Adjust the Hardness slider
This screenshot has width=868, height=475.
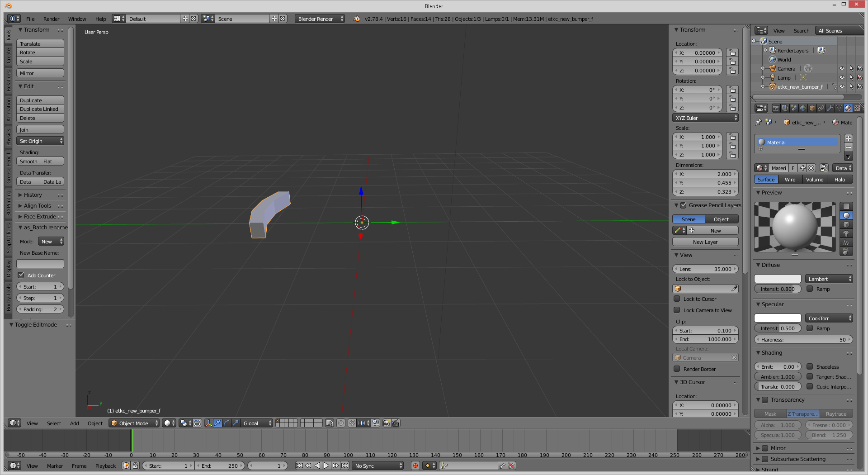click(x=803, y=339)
